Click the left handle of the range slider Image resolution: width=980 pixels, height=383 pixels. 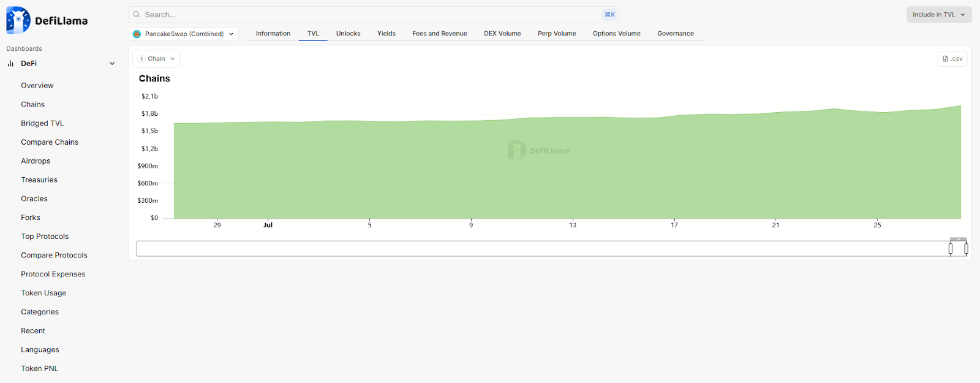(951, 249)
